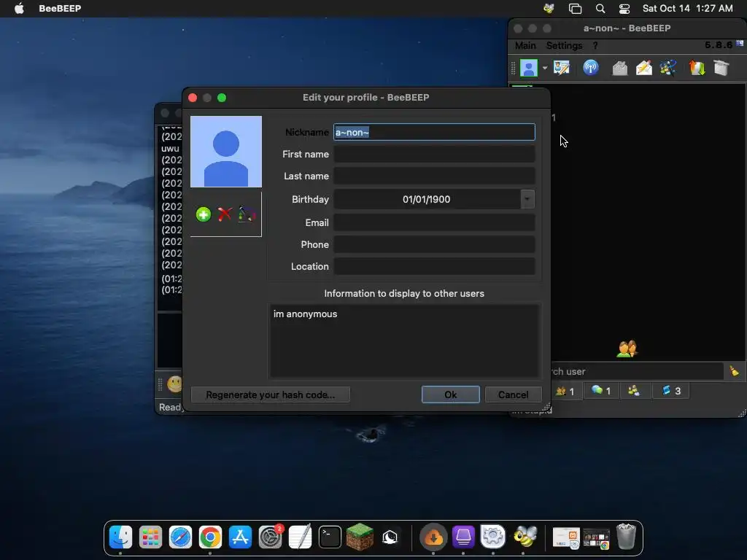Screen dimensions: 747x560
Task: Click the clock Sat Oct 14 1:27 AM
Action: [x=687, y=8]
